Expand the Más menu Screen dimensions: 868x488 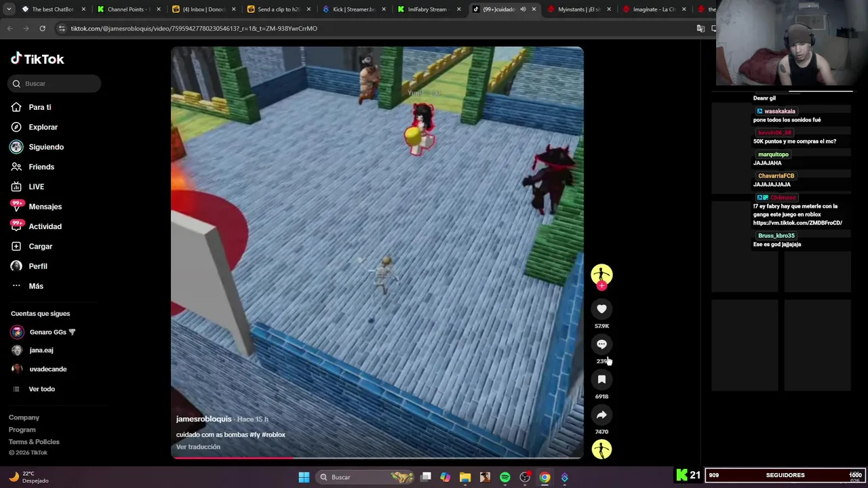pos(27,286)
